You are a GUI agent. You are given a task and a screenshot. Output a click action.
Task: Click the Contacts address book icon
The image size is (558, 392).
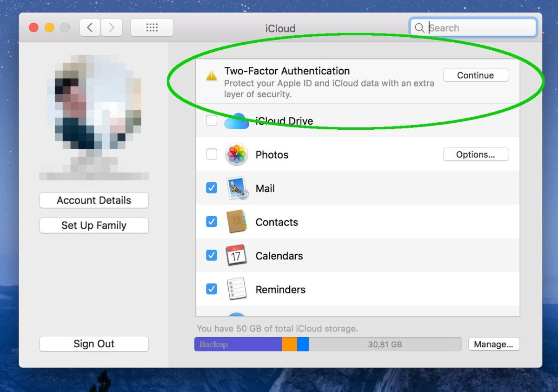(x=237, y=222)
